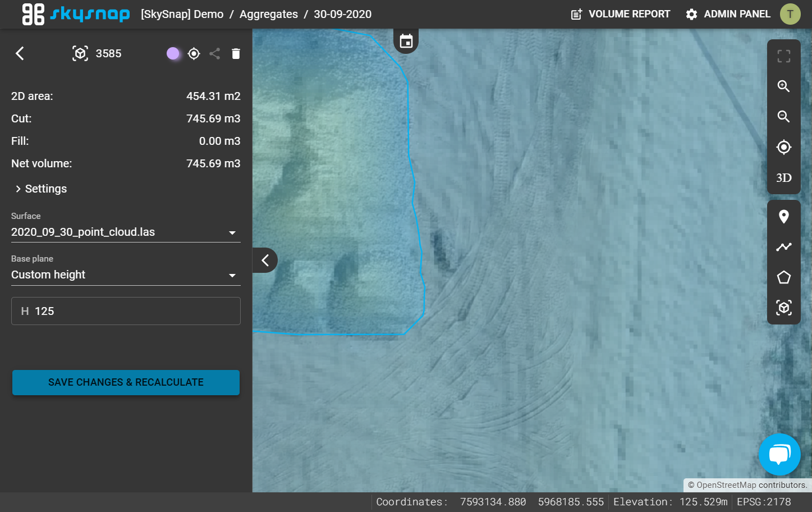Viewport: 812px width, 512px height.
Task: Navigate to the [SkySnap] Demo breadcrumb
Action: (x=182, y=14)
